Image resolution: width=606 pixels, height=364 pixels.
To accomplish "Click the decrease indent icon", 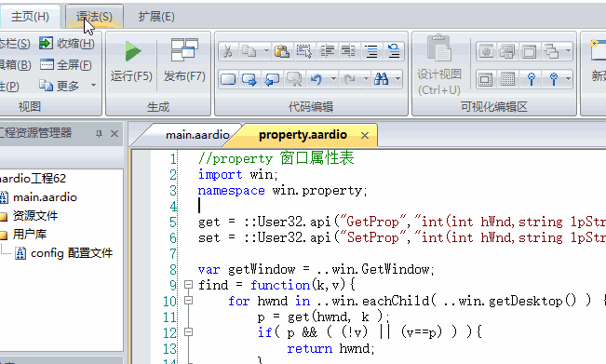I will (x=348, y=51).
